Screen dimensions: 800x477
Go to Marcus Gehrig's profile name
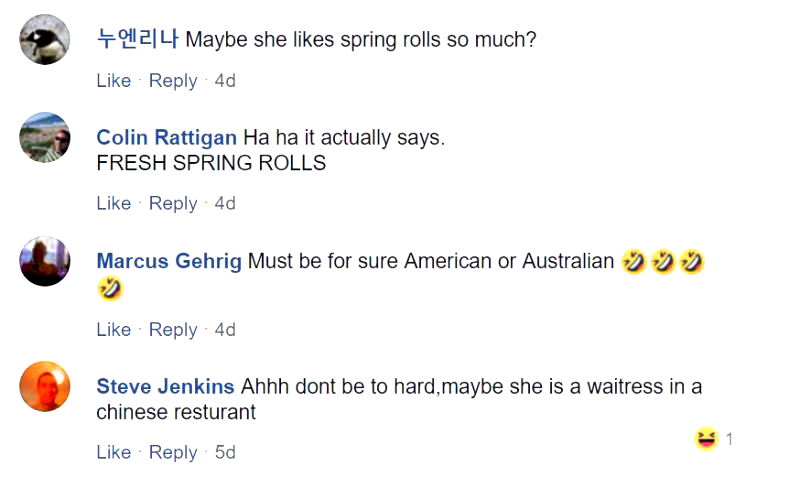tap(169, 261)
